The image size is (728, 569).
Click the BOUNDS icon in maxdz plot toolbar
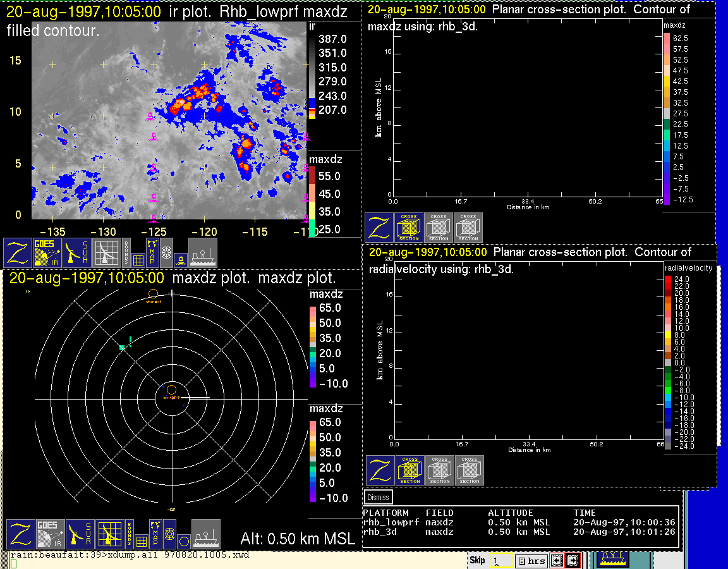click(130, 534)
